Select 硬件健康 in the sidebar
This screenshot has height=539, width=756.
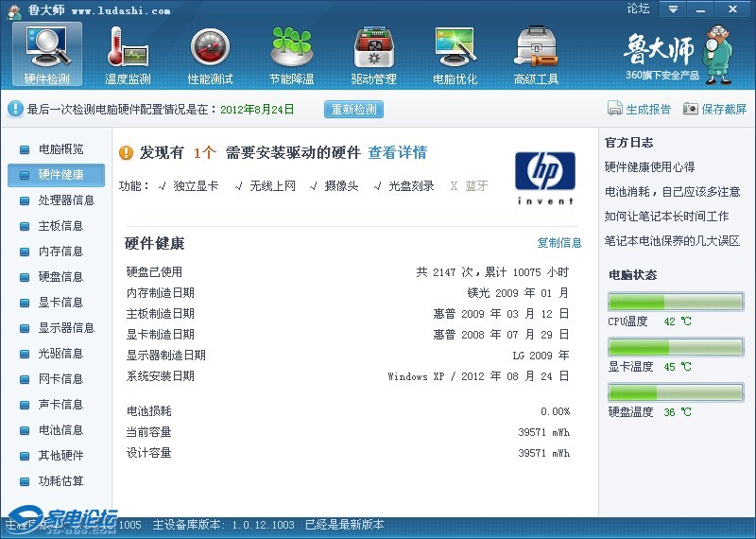(x=56, y=175)
